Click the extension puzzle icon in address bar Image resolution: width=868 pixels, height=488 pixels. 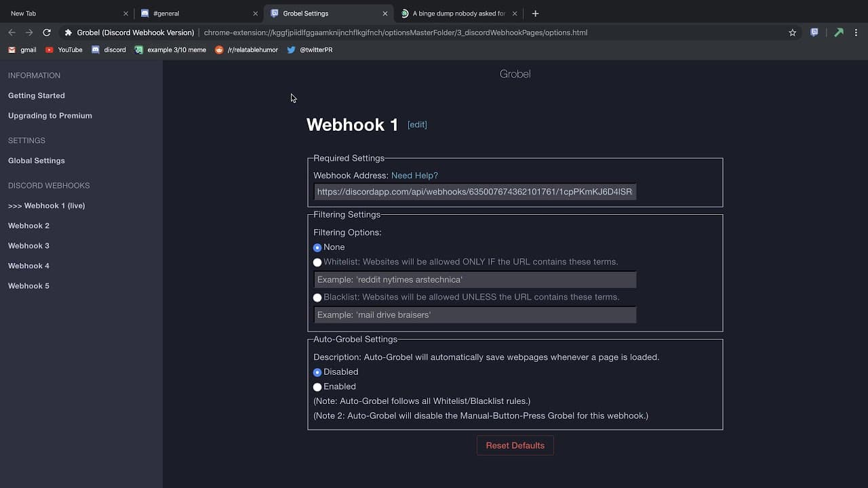68,33
